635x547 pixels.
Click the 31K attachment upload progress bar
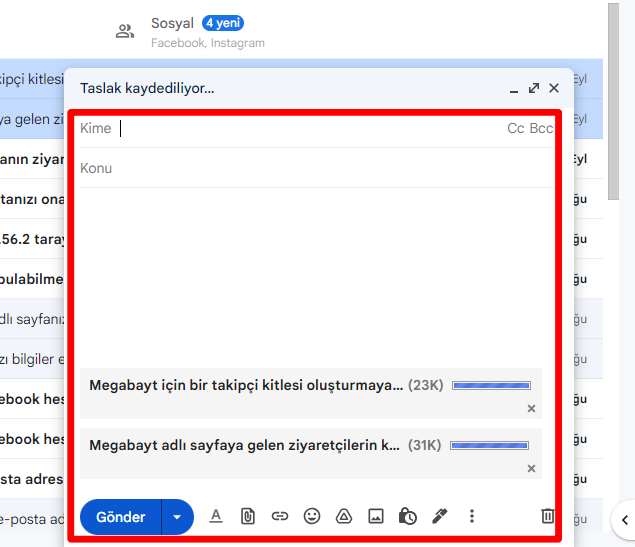[489, 445]
